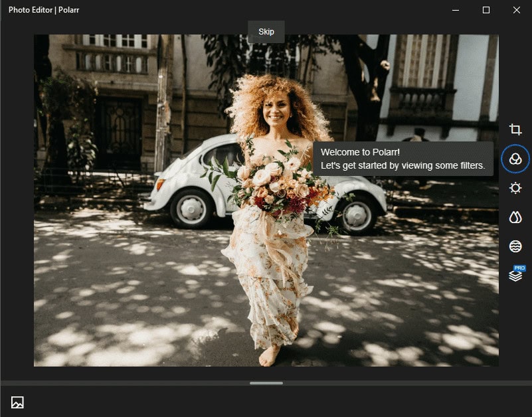
Task: Click the open image icon bottom left
Action: click(x=19, y=402)
